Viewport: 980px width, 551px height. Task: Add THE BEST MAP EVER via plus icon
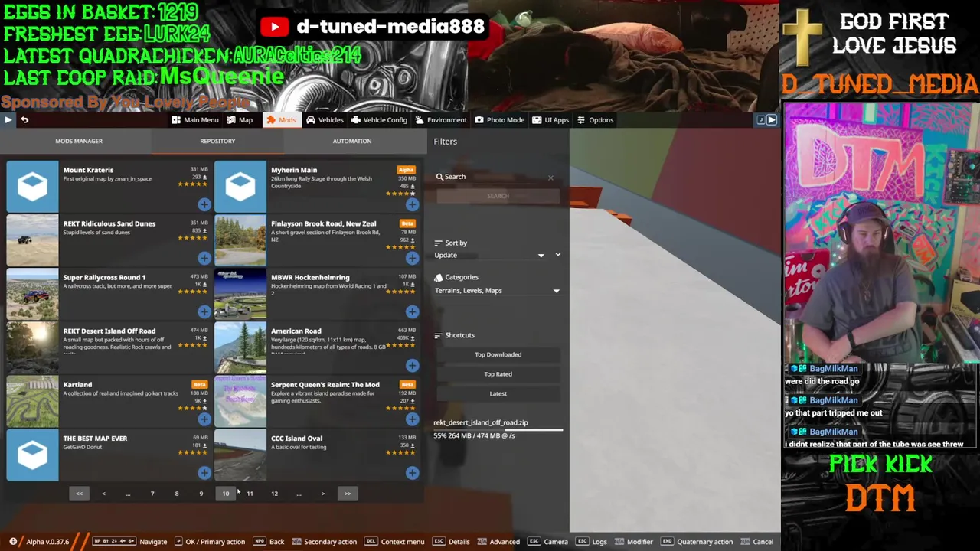[204, 472]
